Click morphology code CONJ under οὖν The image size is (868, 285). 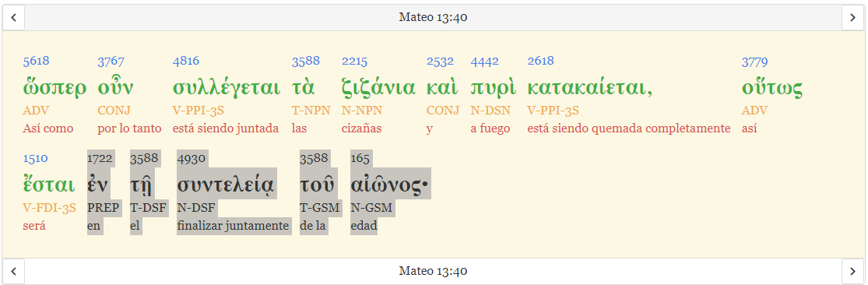coord(114,111)
